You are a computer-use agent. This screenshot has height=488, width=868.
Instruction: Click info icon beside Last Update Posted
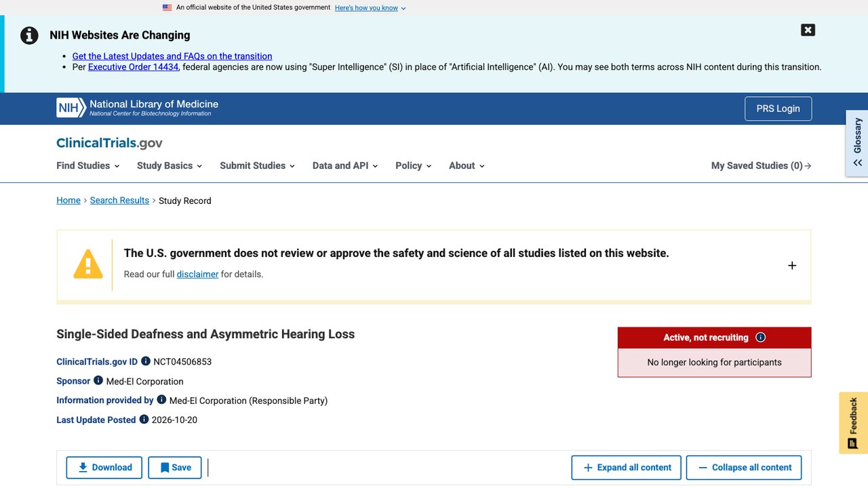144,420
